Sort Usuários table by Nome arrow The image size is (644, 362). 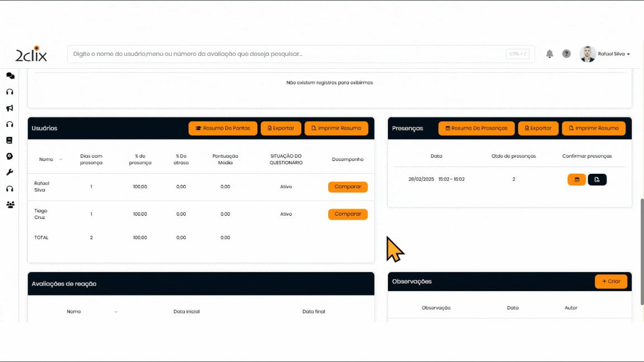coord(60,160)
